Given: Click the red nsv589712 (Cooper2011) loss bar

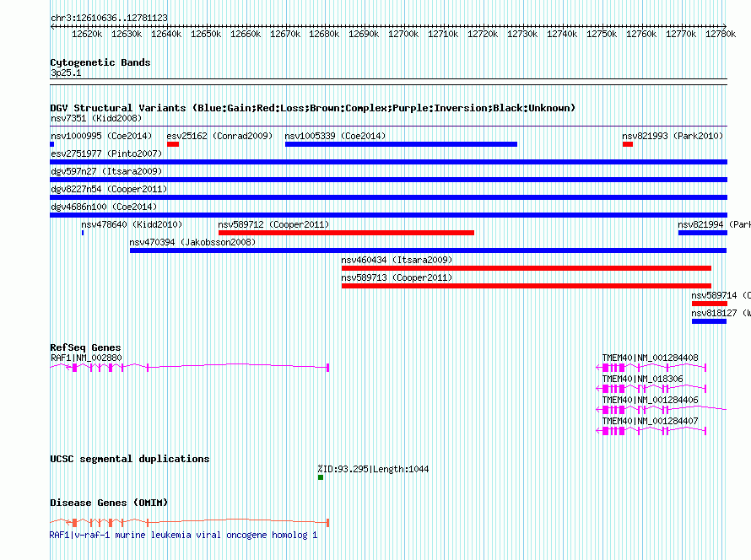Looking at the screenshot, I should click(x=346, y=233).
